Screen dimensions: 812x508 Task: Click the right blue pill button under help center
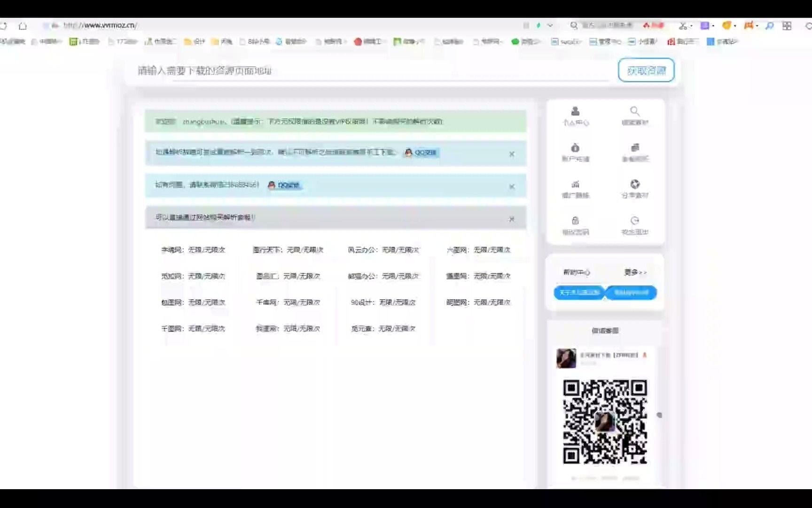631,293
